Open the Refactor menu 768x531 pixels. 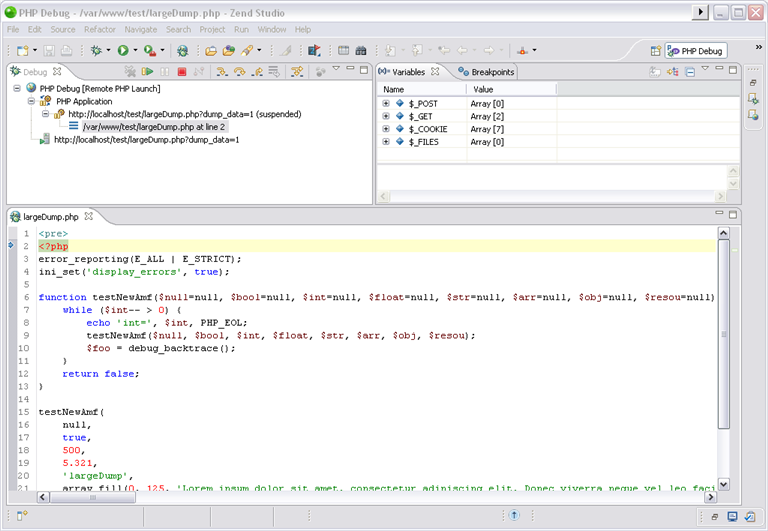pos(100,30)
